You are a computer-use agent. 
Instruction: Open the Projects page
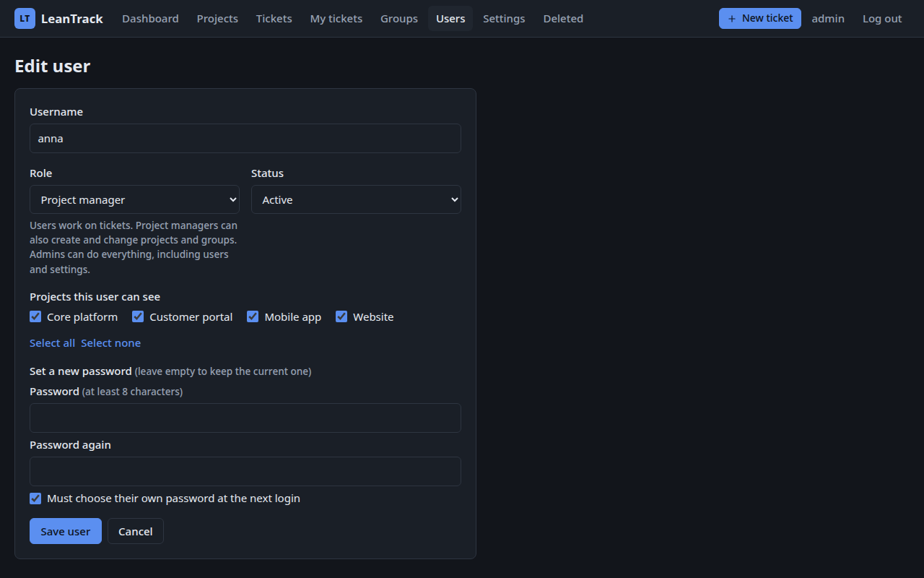click(217, 19)
